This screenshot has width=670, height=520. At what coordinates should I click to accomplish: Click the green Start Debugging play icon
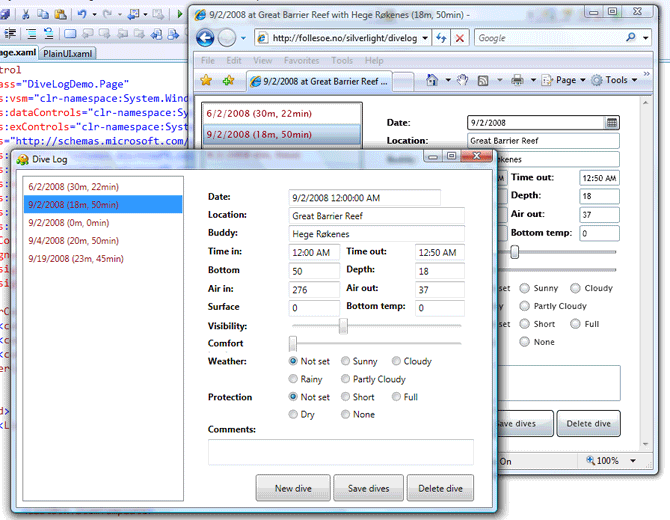point(180,14)
